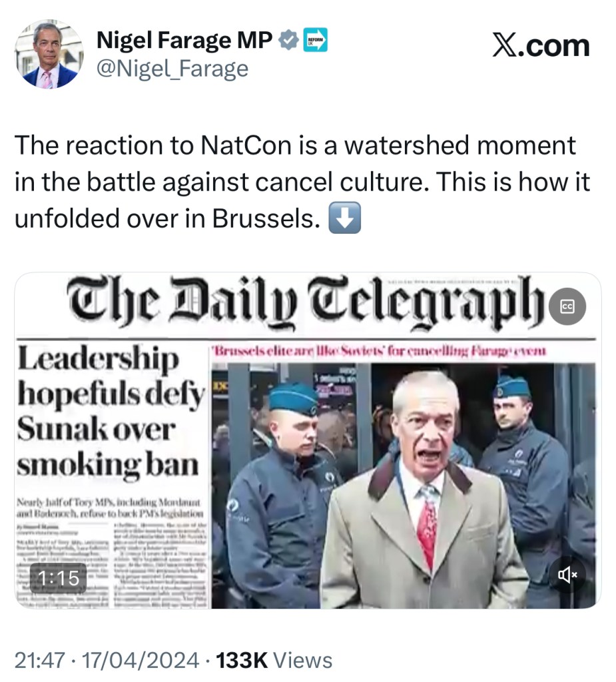Click the smoking ban headline in the video
Screen dimensions: 616x682
click(x=110, y=411)
